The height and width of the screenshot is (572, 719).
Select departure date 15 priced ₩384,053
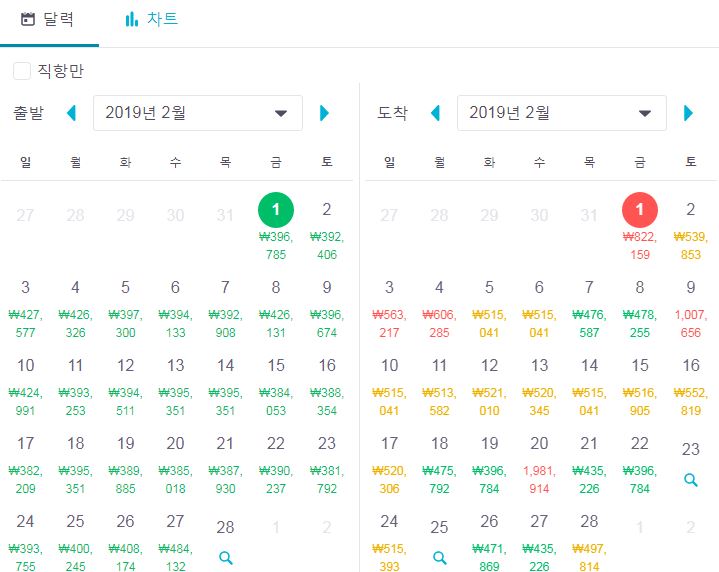pyautogui.click(x=276, y=388)
